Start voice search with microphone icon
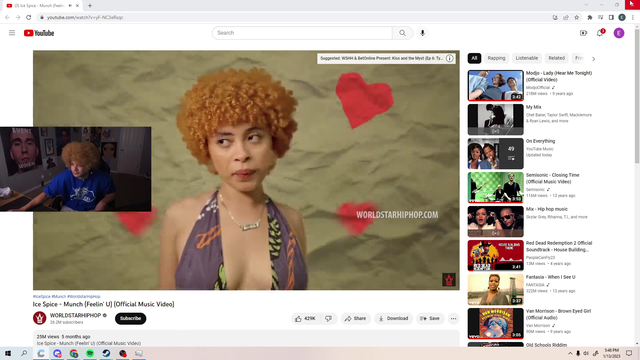The image size is (640, 360). click(422, 33)
